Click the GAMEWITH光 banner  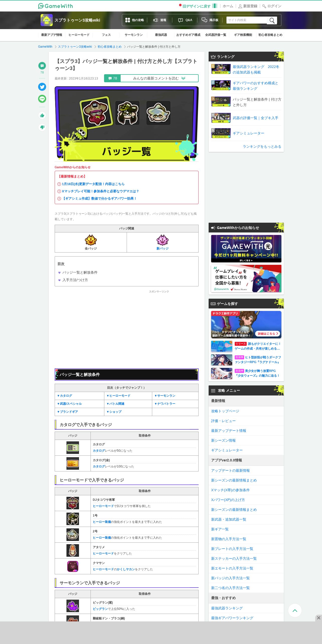click(246, 249)
